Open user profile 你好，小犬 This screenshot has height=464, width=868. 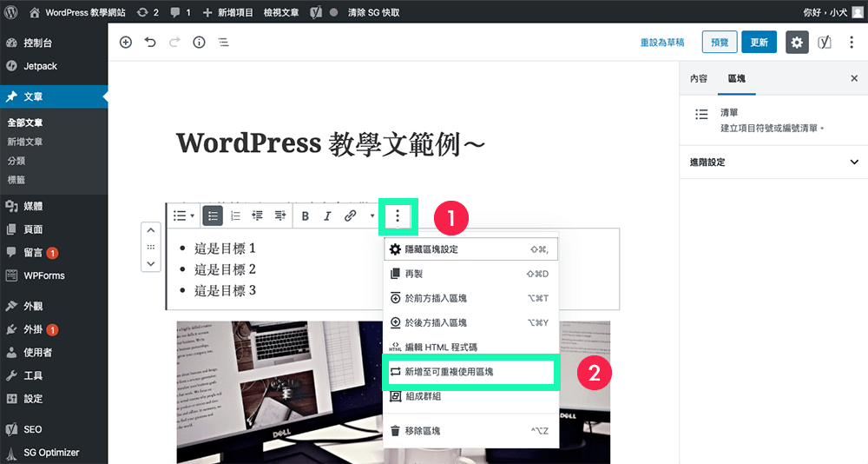[832, 12]
